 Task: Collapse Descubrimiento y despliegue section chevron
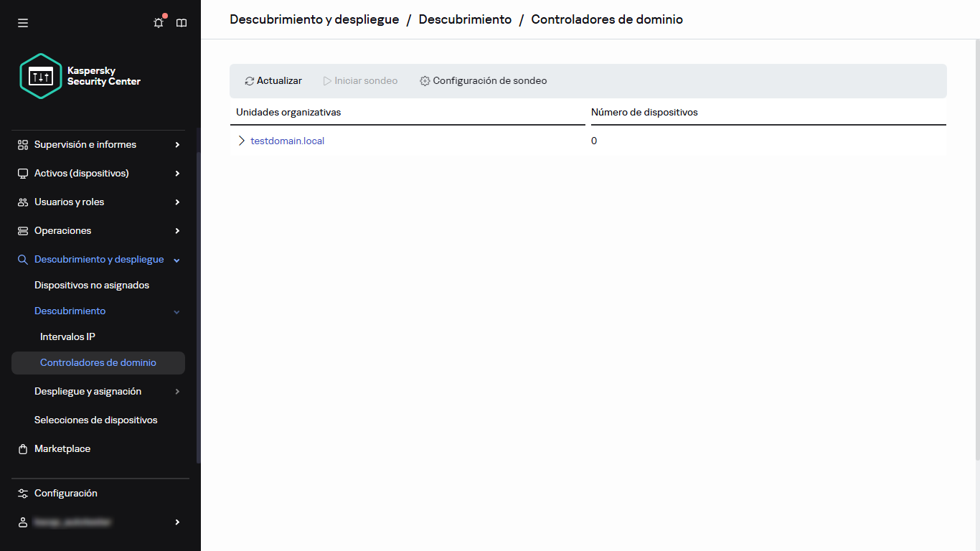click(x=177, y=260)
